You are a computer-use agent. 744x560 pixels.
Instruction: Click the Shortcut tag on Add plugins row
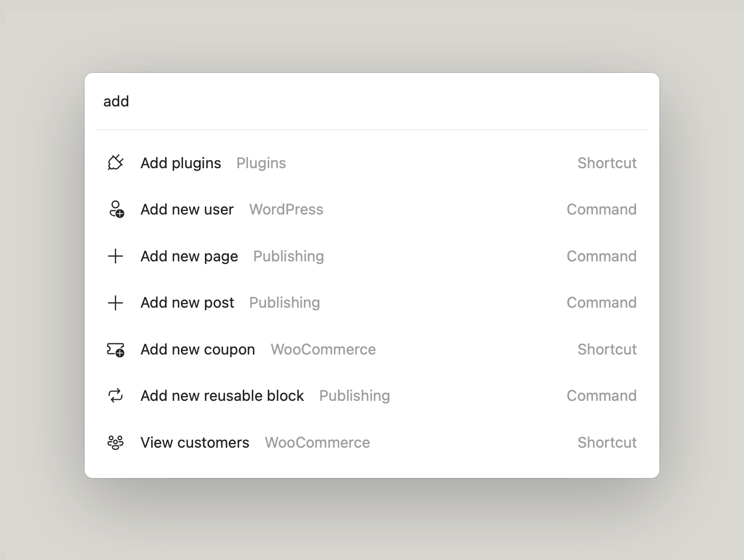click(607, 163)
